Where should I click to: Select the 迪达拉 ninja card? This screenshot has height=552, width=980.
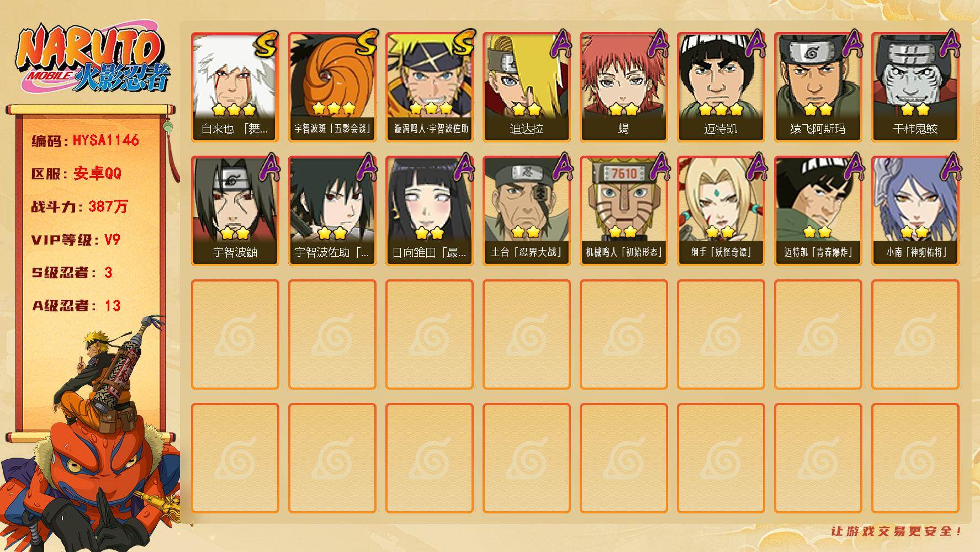[x=526, y=87]
